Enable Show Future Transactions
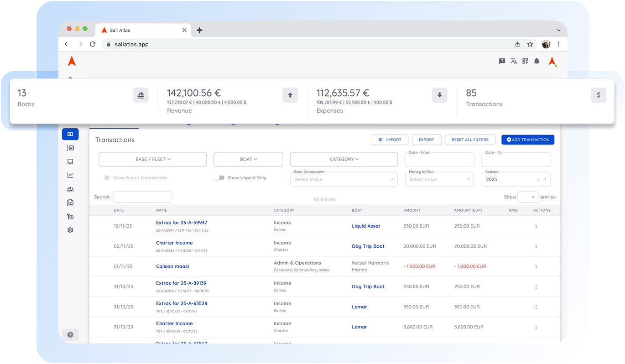 coord(106,177)
